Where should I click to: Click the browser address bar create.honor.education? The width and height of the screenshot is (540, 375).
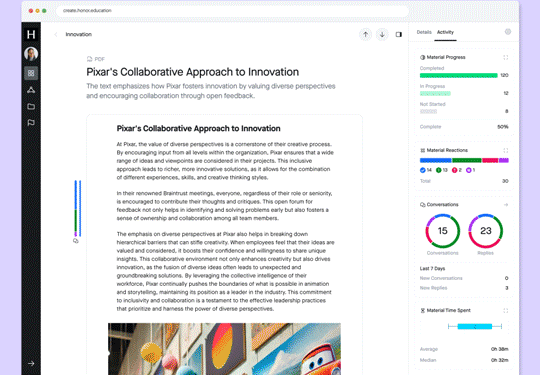[x=232, y=11]
